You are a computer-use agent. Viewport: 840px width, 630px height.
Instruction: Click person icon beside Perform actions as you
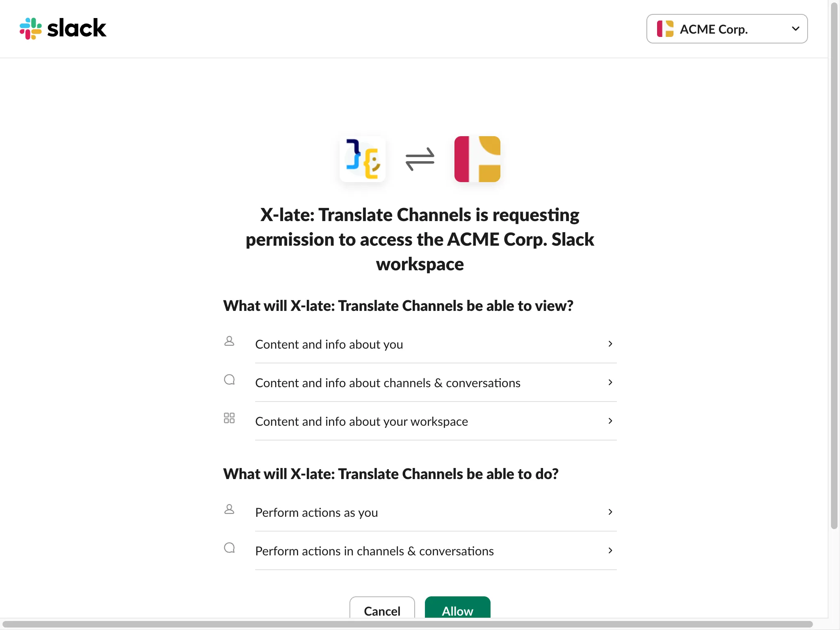pos(229,509)
